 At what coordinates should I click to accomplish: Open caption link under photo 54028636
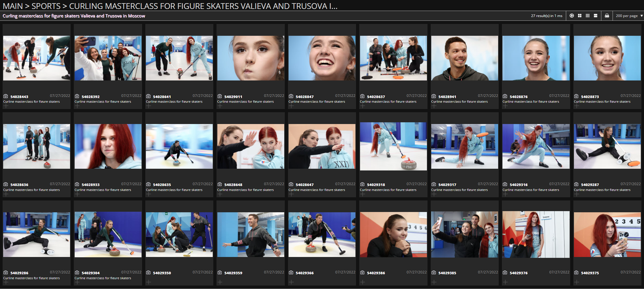(31, 190)
